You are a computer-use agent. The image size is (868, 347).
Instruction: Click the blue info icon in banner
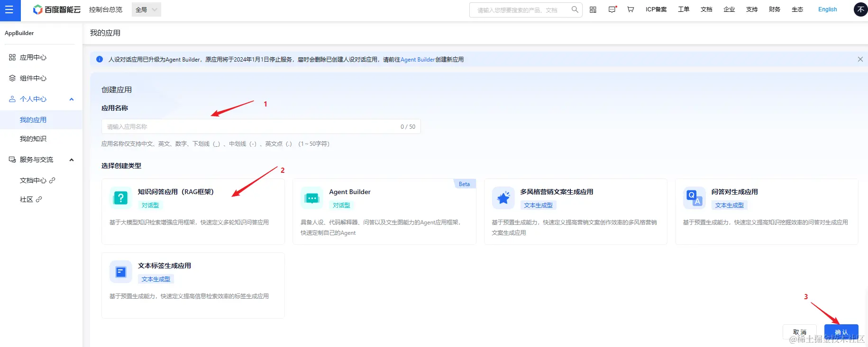click(100, 59)
